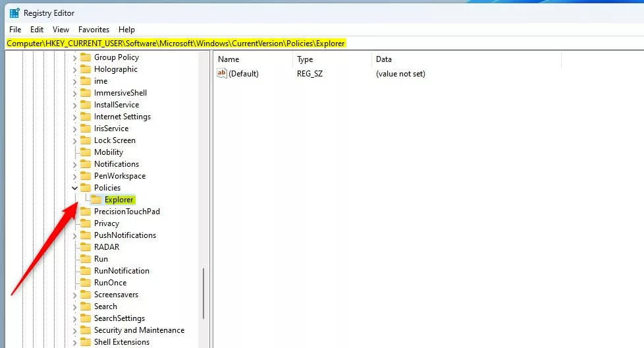Click the Notifications folder icon

pos(86,164)
